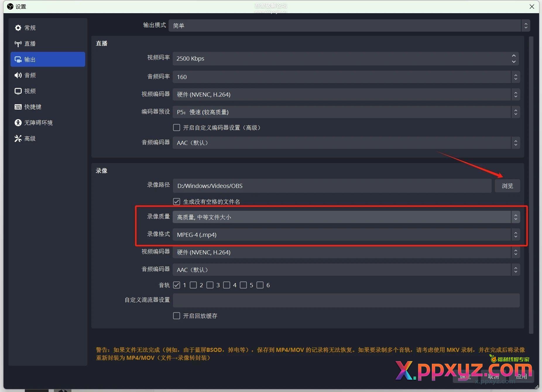Switch to the 音频 settings page
Screen dimensions: 542x392
[x=48, y=75]
